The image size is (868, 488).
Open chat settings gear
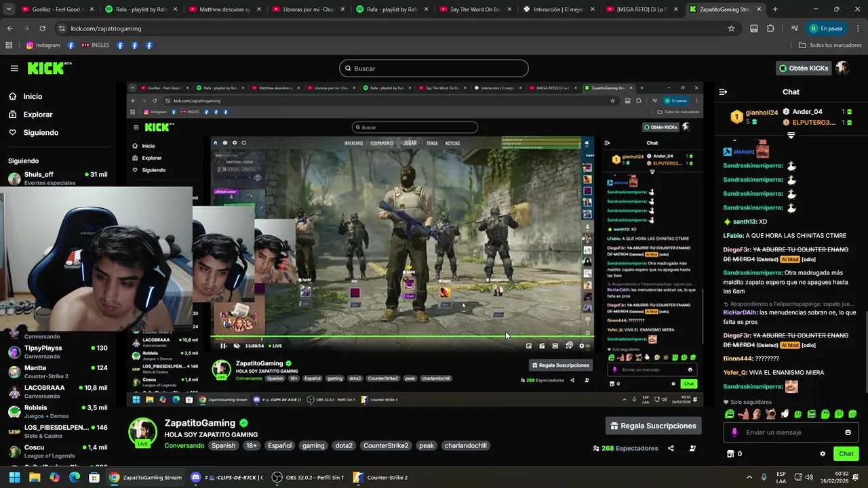pos(823,453)
